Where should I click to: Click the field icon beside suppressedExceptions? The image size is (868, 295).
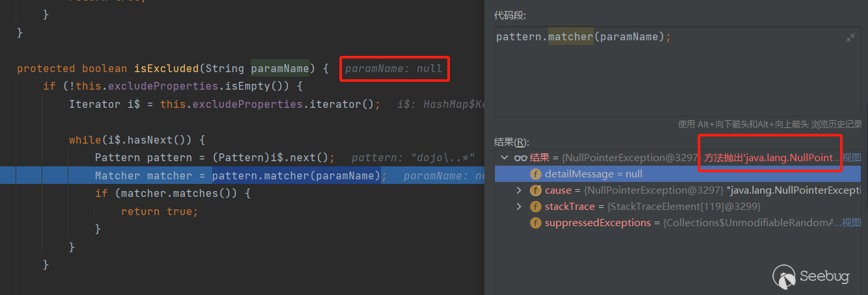(x=536, y=223)
